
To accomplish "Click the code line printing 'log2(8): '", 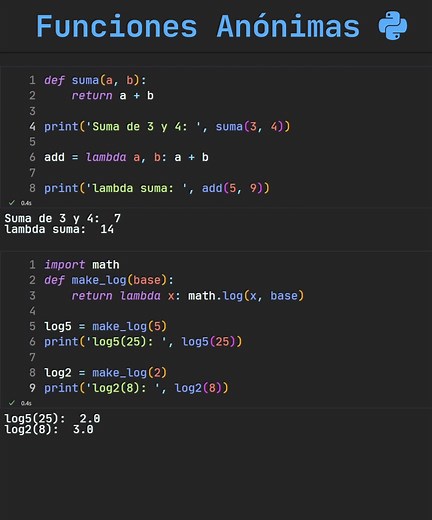I will (136, 388).
